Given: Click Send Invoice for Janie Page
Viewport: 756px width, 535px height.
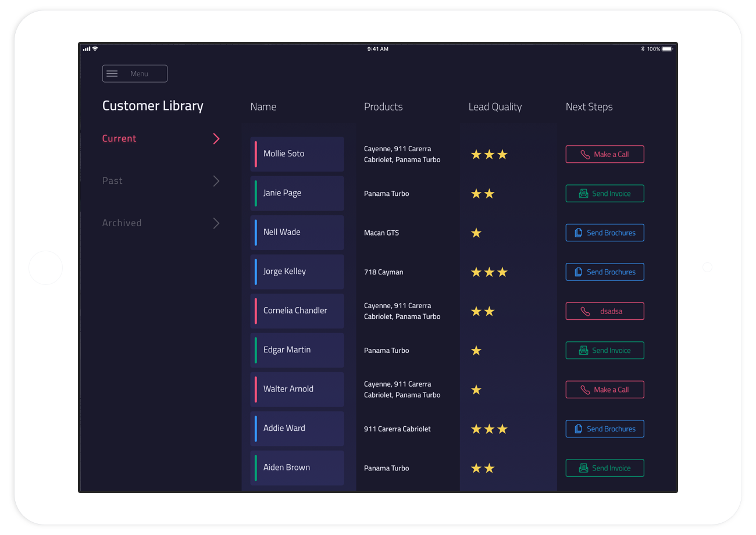Looking at the screenshot, I should coord(605,194).
